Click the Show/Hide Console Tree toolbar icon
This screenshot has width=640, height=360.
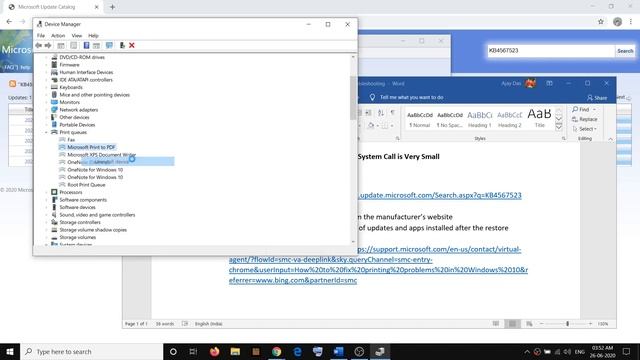point(61,45)
